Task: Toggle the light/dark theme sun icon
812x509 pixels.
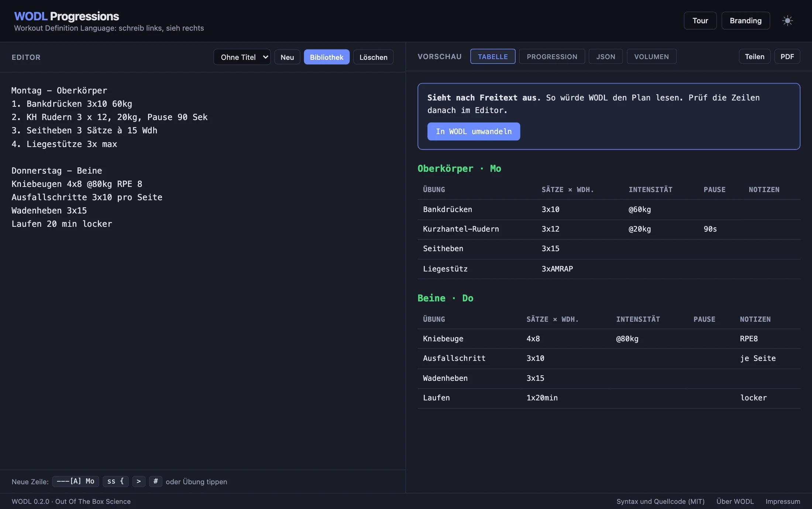Action: pyautogui.click(x=787, y=21)
